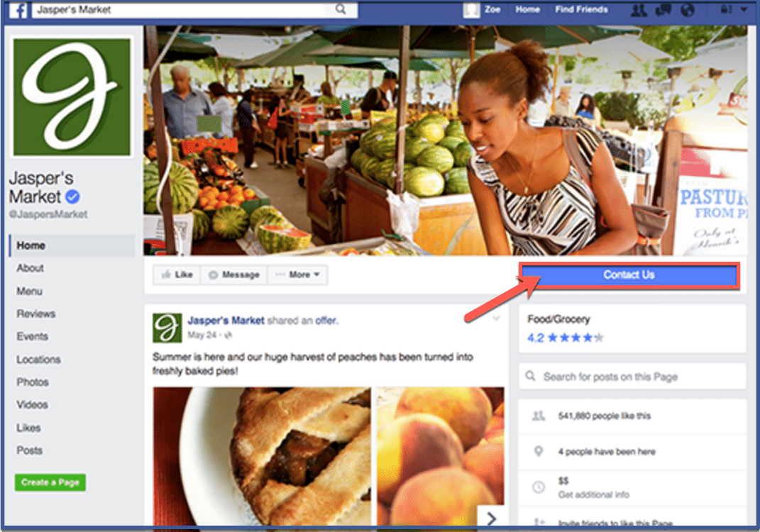Open the Videos section

[32, 404]
